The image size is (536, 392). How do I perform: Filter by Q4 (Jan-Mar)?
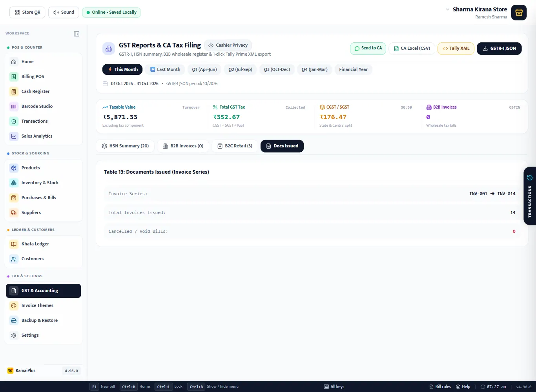pyautogui.click(x=315, y=69)
